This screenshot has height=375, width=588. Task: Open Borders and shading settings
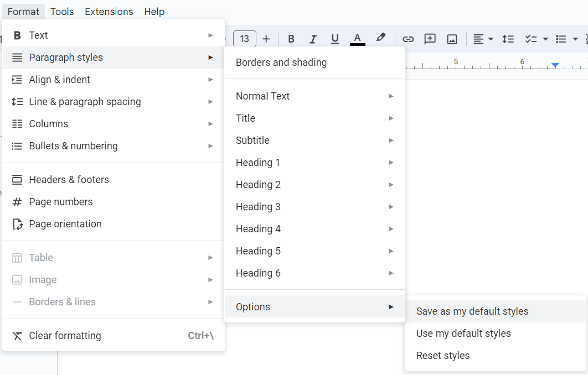pyautogui.click(x=281, y=62)
